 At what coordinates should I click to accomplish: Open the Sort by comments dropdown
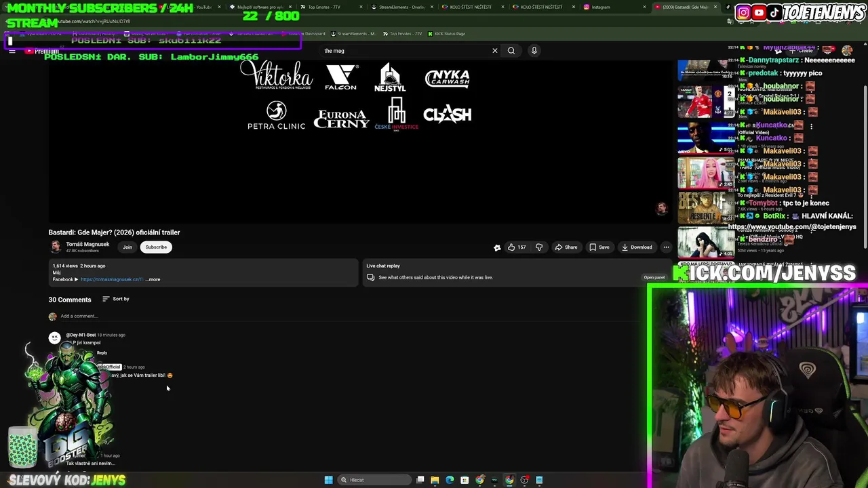click(x=116, y=299)
